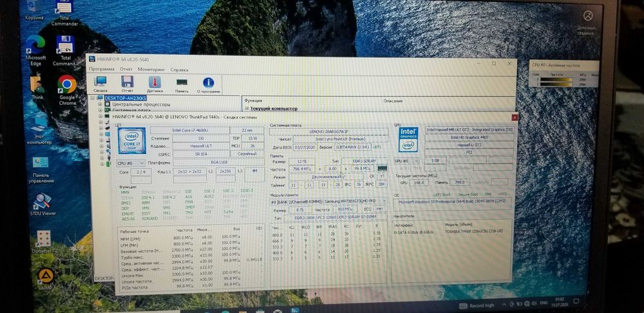Maximize the HWiNFO main window
Screen dimensions: 644x313
point(494,63)
